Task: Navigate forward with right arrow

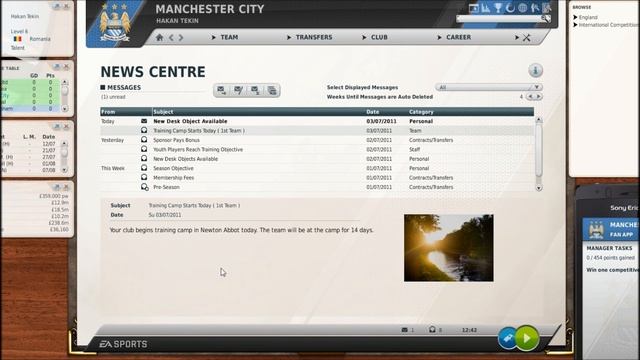Action: tap(181, 38)
